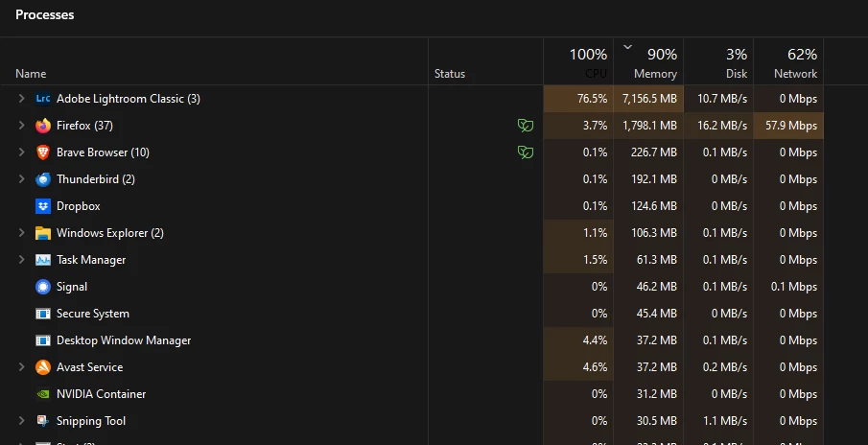
Task: Select the Adobe Lightroom Classic (3) row
Action: click(411, 99)
